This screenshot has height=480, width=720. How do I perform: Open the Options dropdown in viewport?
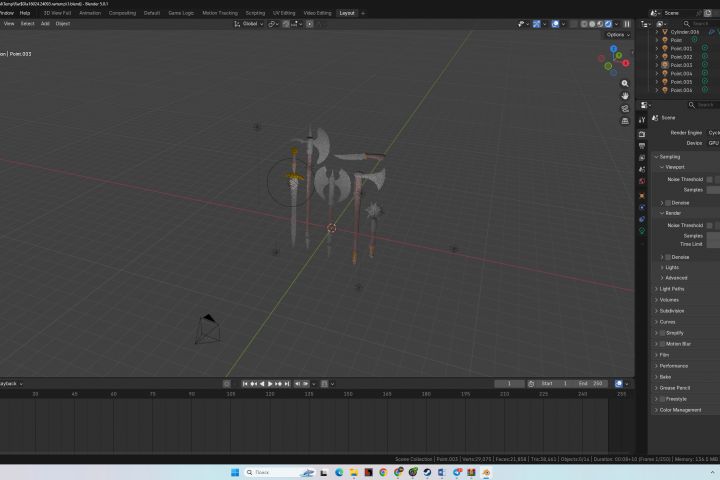tap(618, 35)
